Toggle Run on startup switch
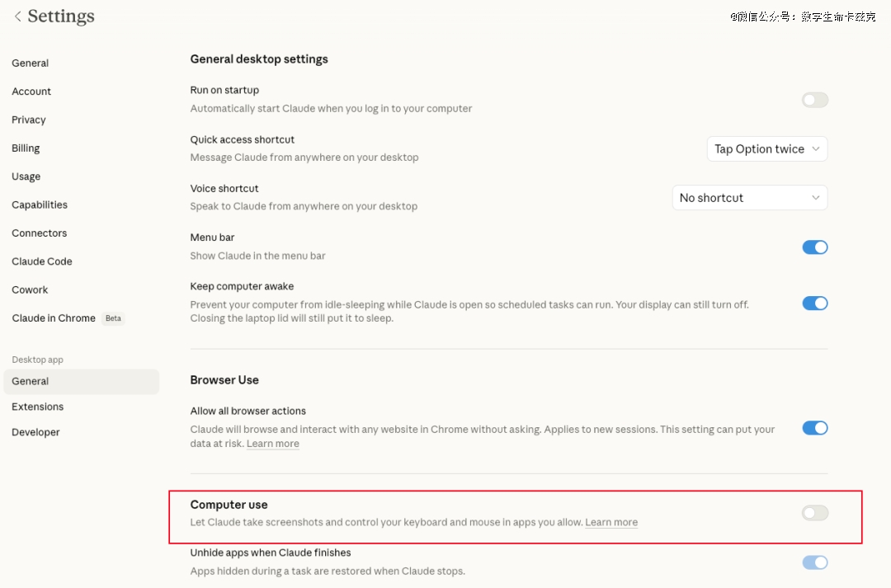This screenshot has width=891, height=588. [x=815, y=100]
